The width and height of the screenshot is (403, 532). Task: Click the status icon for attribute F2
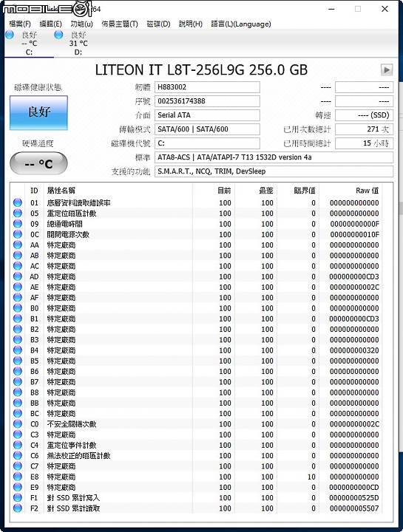(x=17, y=508)
